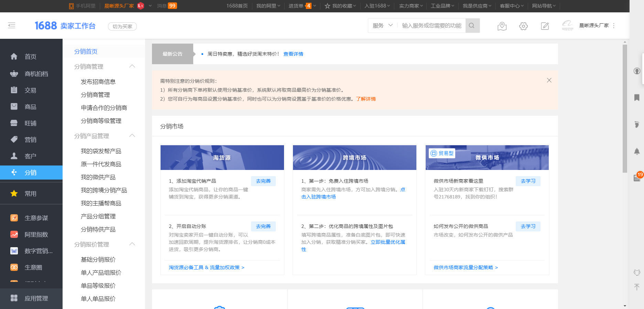This screenshot has height=309, width=644.
Task: Click the back-to-top arrow icon
Action: pyautogui.click(x=637, y=287)
